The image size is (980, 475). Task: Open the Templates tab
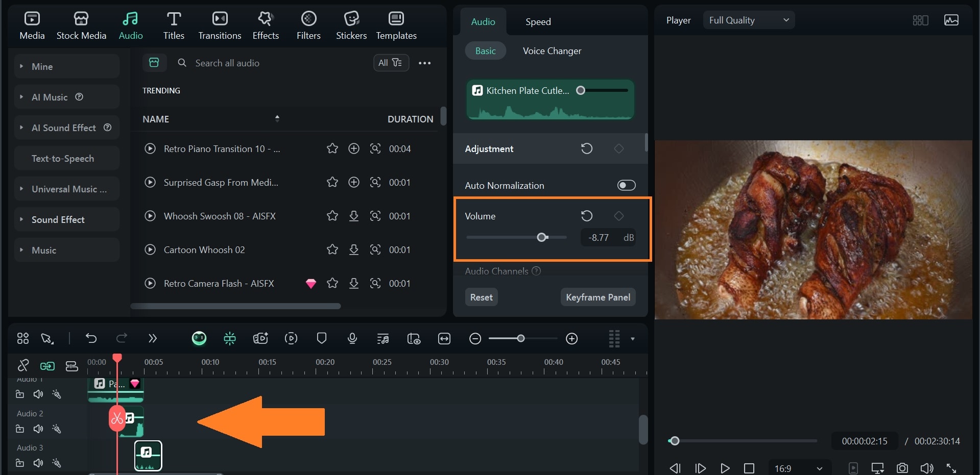396,26
